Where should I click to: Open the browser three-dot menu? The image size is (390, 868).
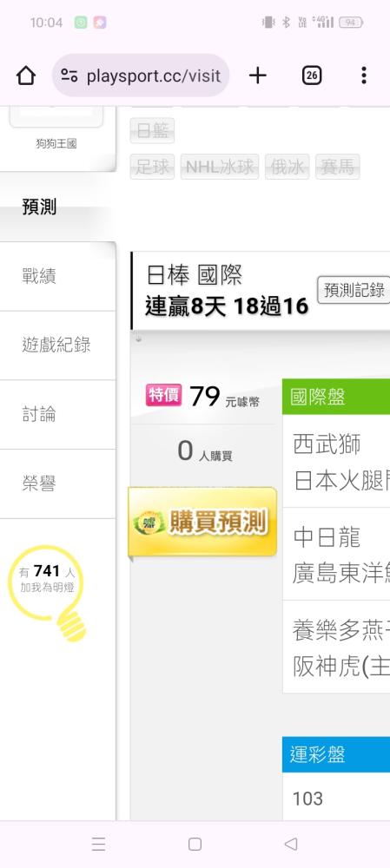[363, 76]
